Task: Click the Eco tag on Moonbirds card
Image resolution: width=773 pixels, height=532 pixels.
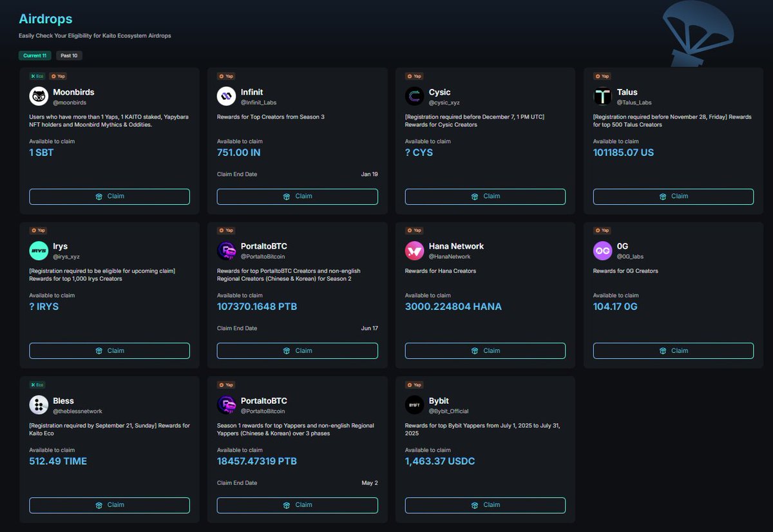Action: (x=37, y=76)
